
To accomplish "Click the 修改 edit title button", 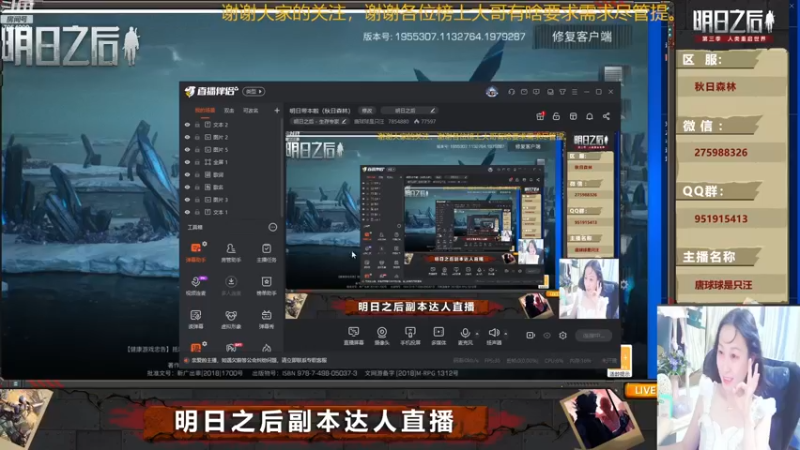I will (367, 110).
